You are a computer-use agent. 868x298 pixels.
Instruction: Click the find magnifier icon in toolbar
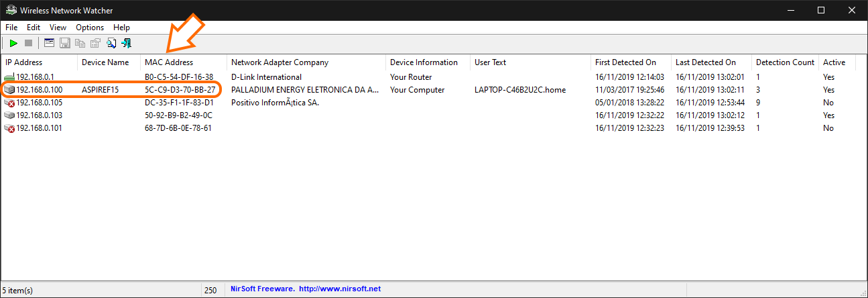pyautogui.click(x=111, y=43)
